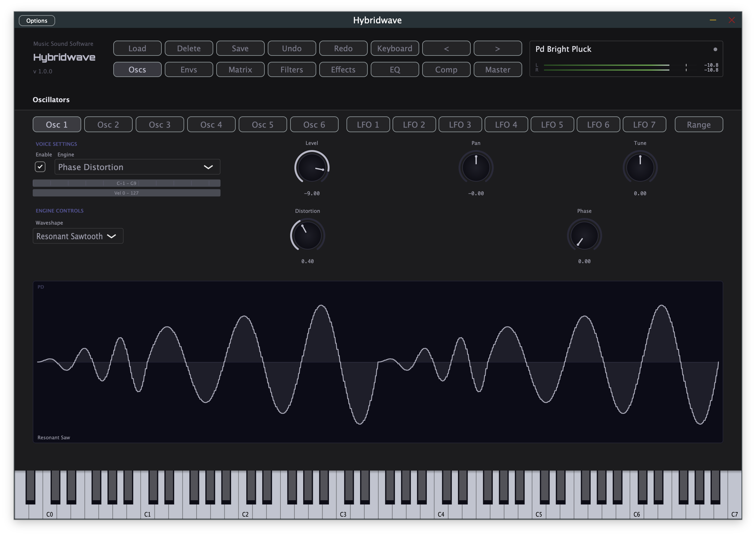Screen dimensions: 756x536
Task: Click the Tune knob
Action: point(640,167)
